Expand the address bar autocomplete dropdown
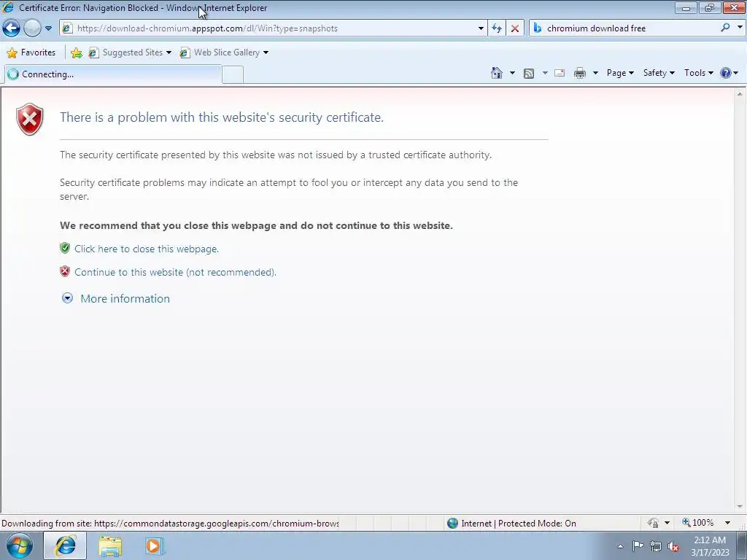The width and height of the screenshot is (747, 560). point(481,28)
